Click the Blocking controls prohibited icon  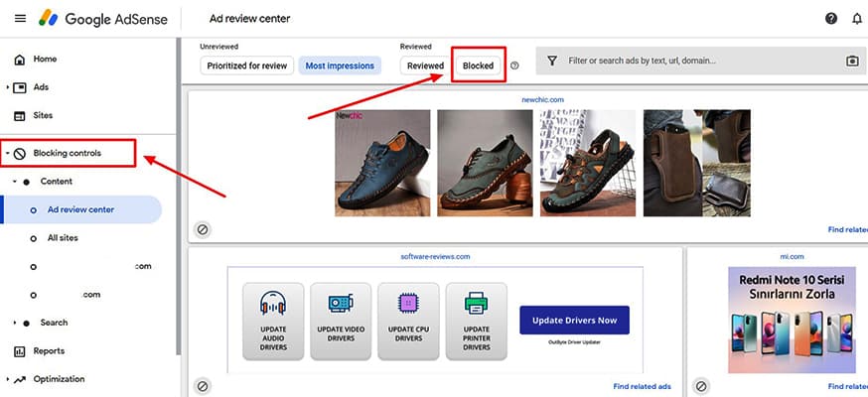pyautogui.click(x=20, y=154)
